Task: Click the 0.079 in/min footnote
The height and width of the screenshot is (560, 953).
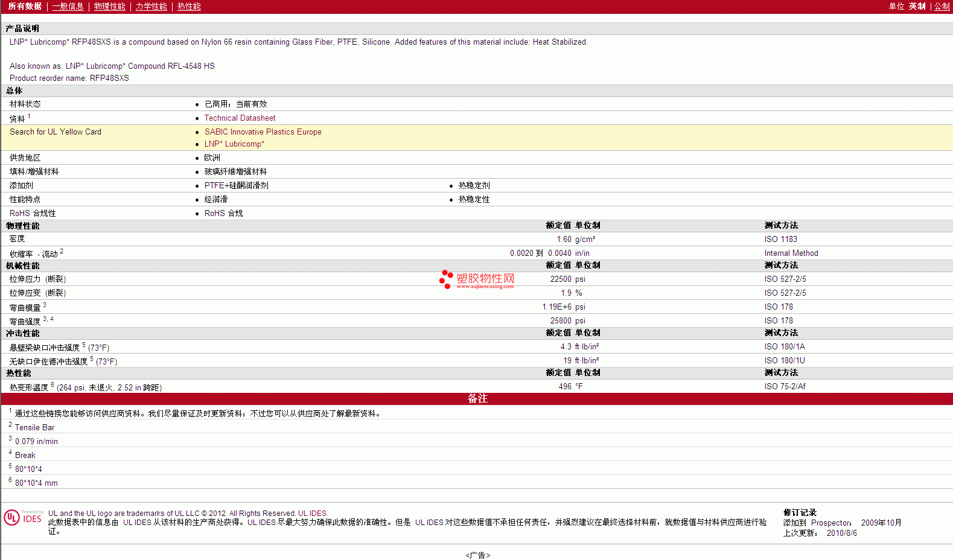Action: (x=36, y=442)
